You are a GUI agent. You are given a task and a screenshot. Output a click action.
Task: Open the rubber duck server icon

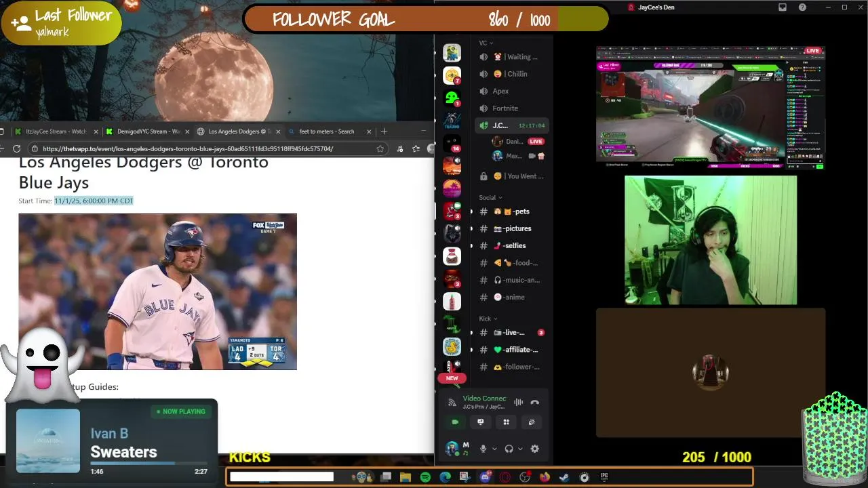coord(452,346)
